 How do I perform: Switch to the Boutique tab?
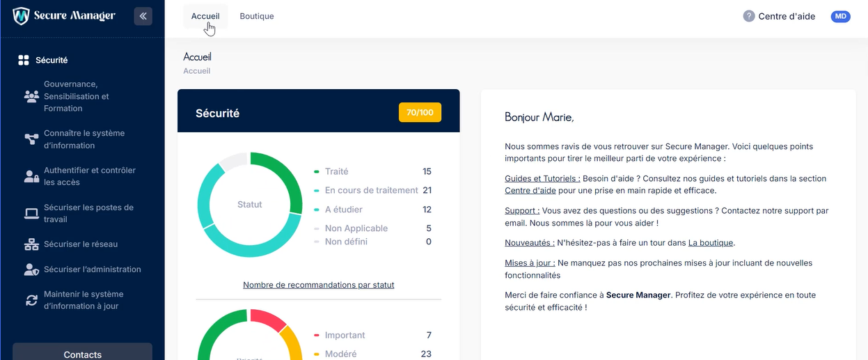pyautogui.click(x=257, y=16)
